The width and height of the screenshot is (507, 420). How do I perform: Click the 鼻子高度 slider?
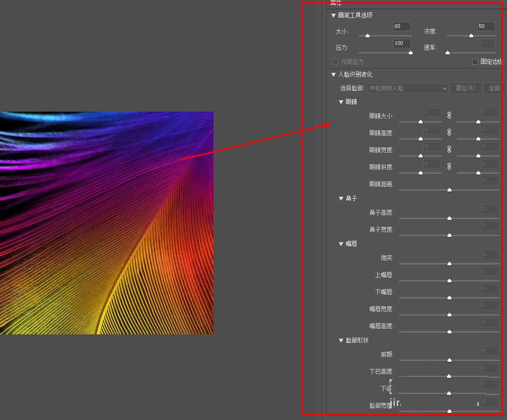pos(449,219)
